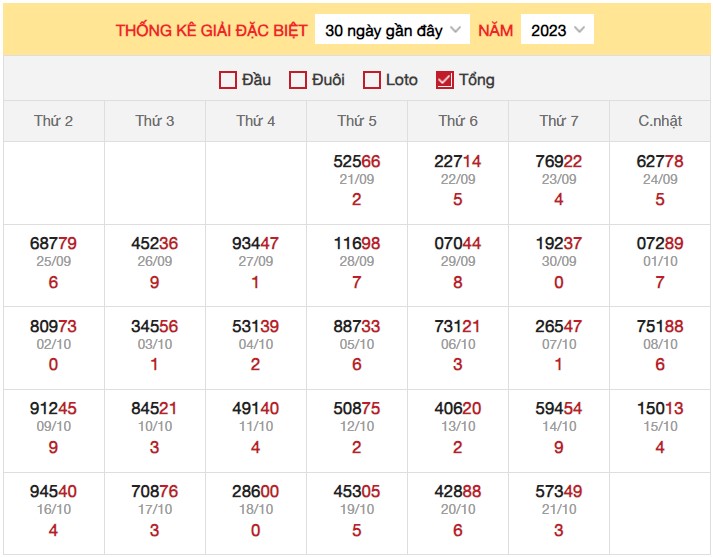
Task: Enable the Đầu checkbox
Action: (228, 80)
